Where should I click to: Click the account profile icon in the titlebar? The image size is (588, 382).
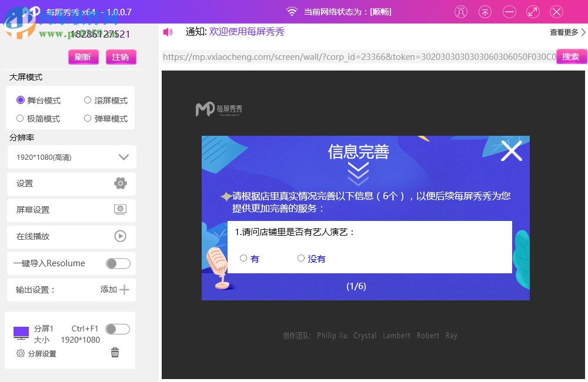[x=461, y=12]
